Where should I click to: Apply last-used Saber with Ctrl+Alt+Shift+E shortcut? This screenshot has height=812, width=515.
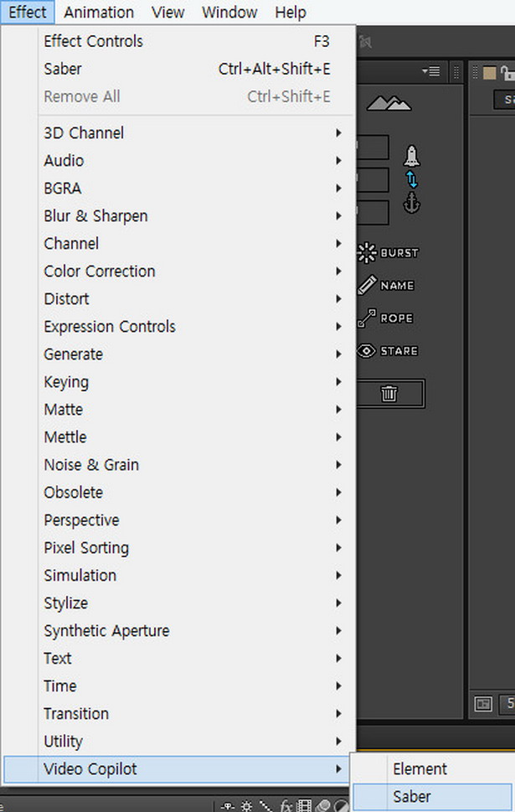coord(179,69)
